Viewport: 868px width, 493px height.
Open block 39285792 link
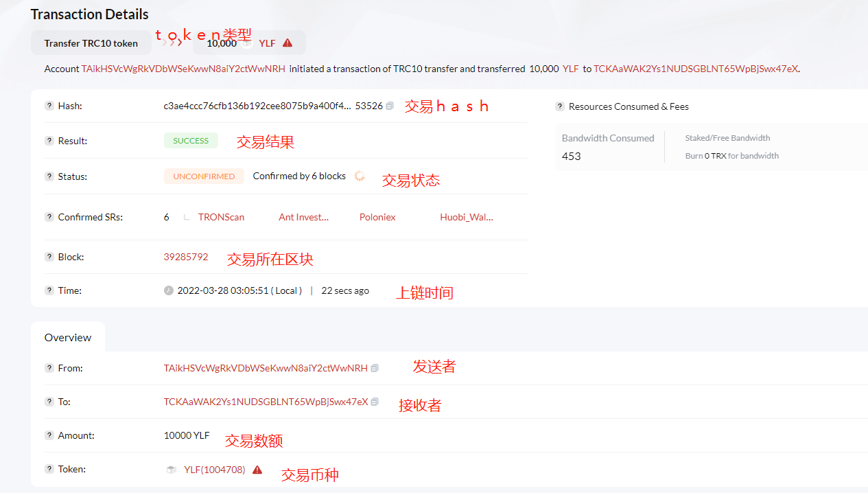click(186, 257)
